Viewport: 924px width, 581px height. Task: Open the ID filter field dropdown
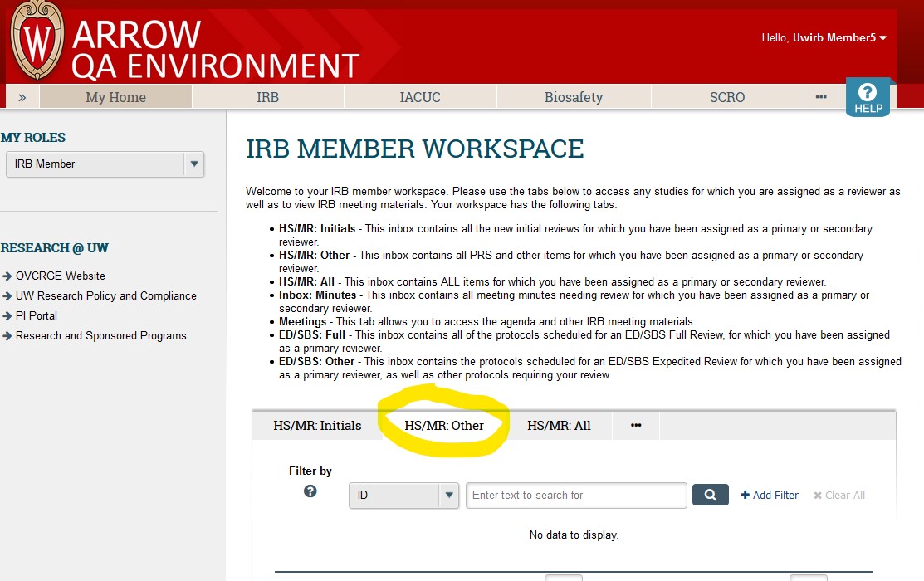(447, 495)
